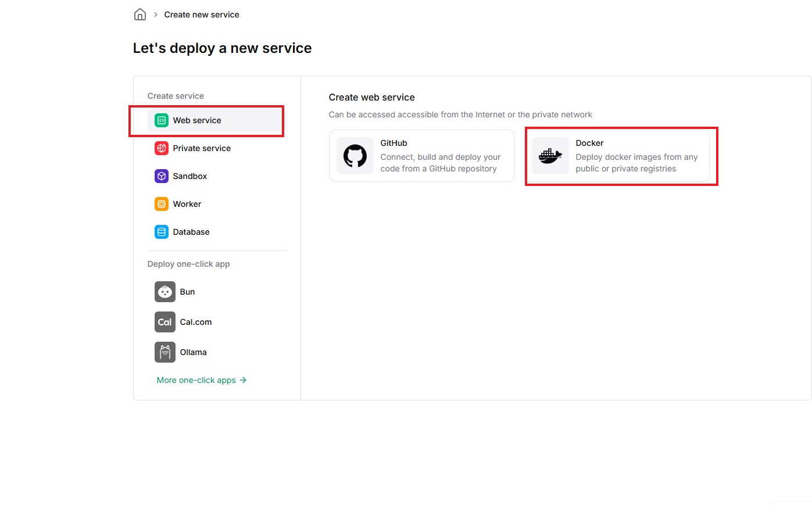
Task: Click the Docker whale logo
Action: (x=550, y=156)
